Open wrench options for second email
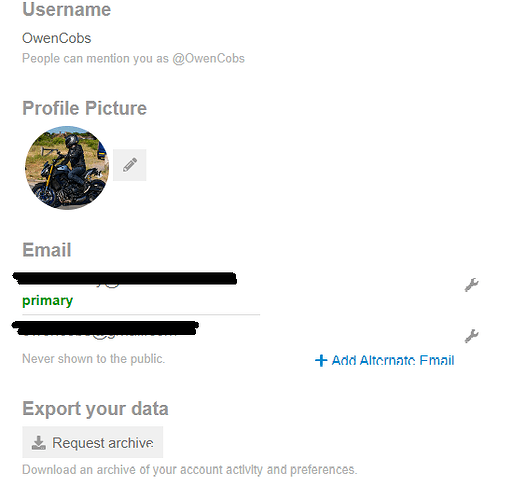 [472, 336]
